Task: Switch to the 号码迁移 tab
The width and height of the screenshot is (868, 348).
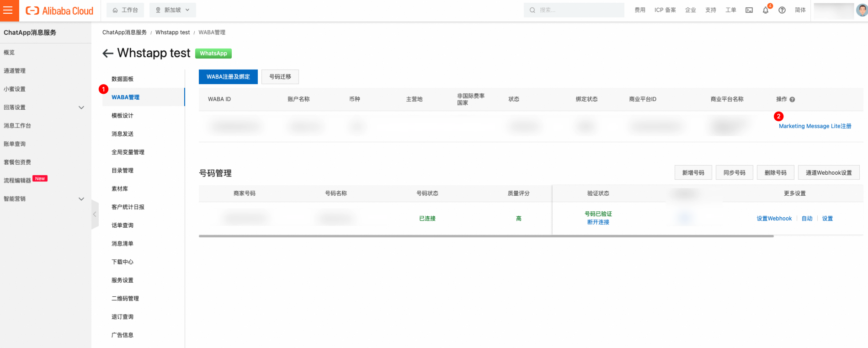Action: 280,77
